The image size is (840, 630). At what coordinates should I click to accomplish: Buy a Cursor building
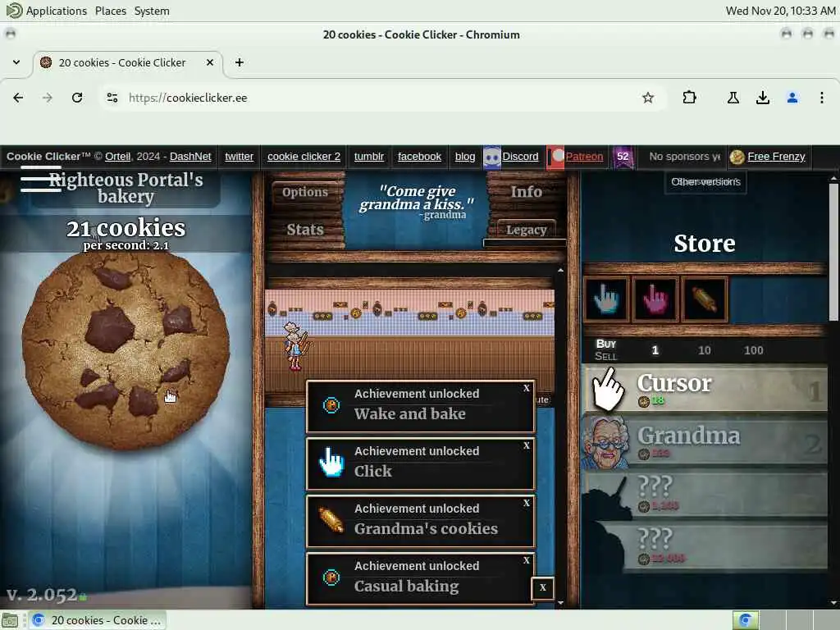[705, 388]
